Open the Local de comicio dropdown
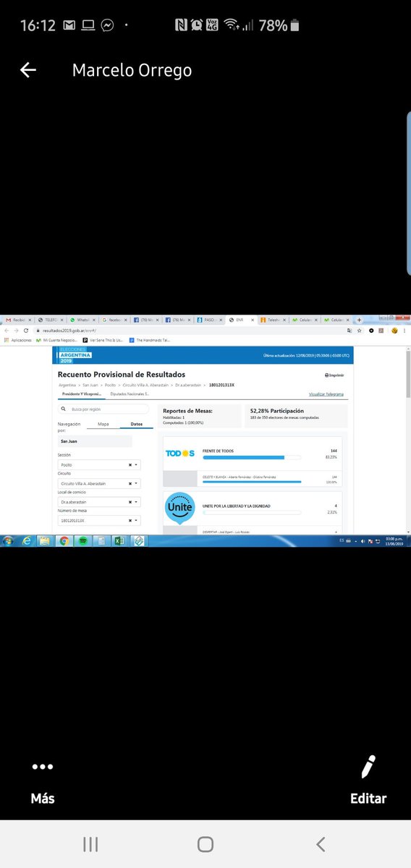The image size is (411, 868). pos(99,501)
